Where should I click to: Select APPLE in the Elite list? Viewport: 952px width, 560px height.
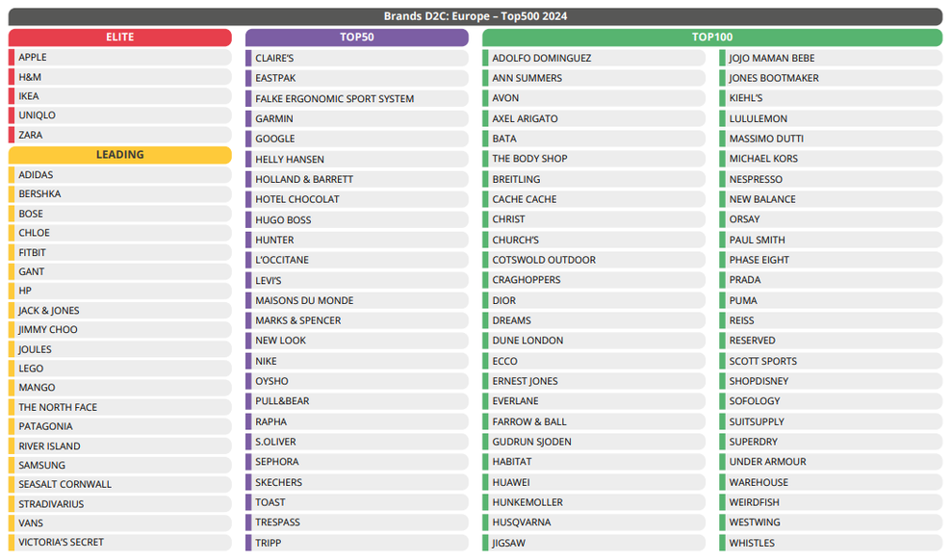point(119,57)
